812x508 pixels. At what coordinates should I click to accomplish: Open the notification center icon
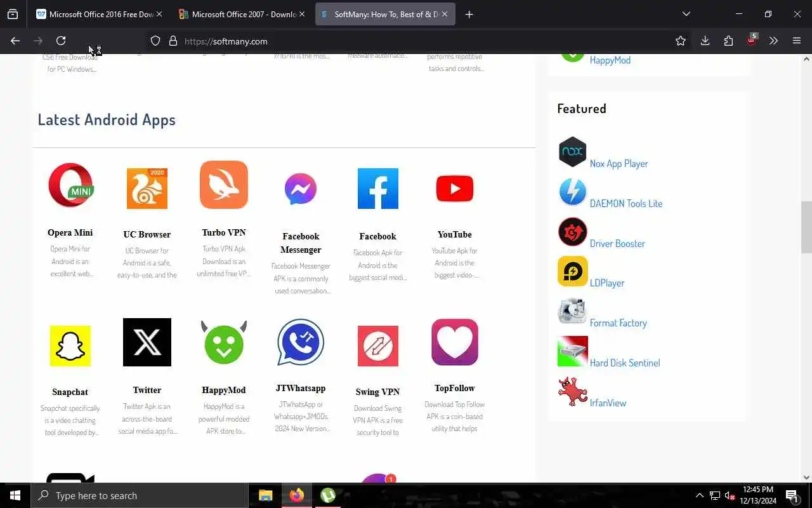(792, 495)
